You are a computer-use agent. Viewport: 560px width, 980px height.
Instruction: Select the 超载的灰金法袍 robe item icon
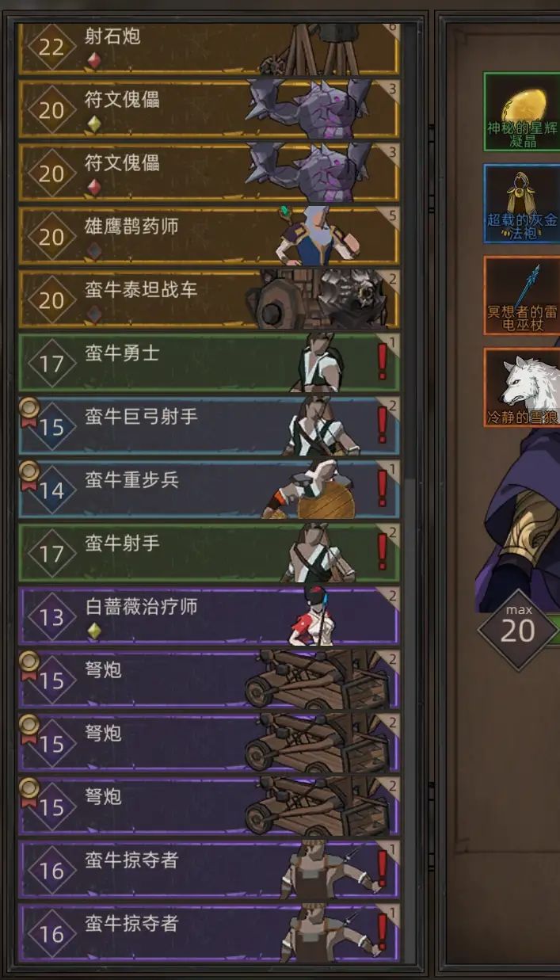click(x=522, y=204)
